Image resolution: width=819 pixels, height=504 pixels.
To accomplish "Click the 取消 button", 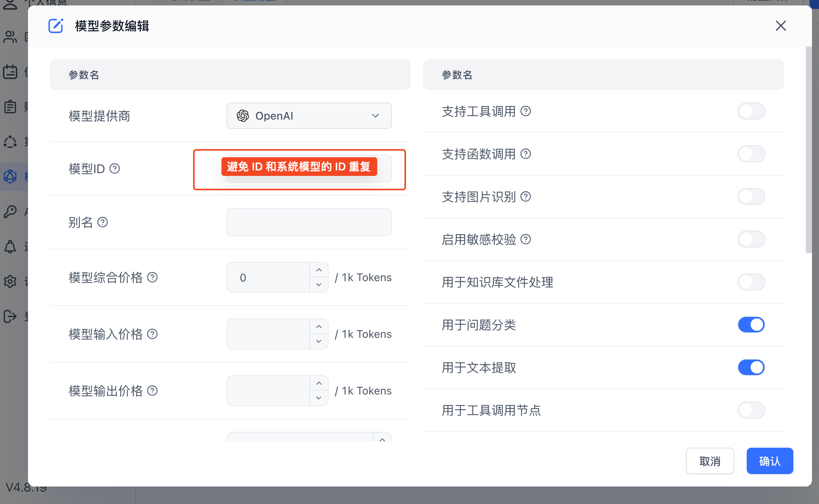I will (710, 461).
